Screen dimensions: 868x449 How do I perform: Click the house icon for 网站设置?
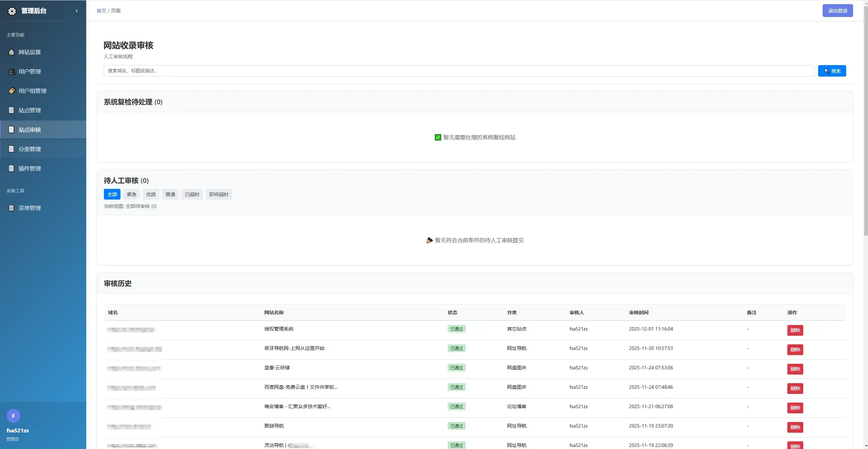11,52
